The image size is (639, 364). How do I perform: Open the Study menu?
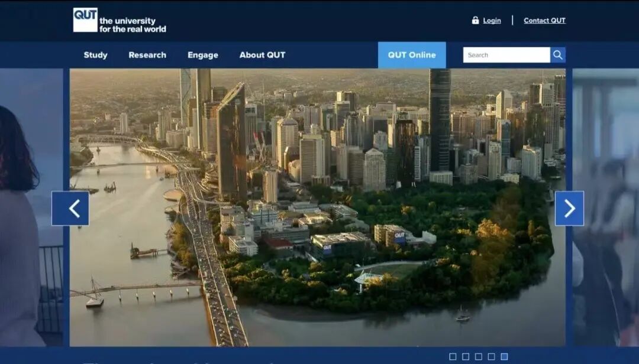95,55
